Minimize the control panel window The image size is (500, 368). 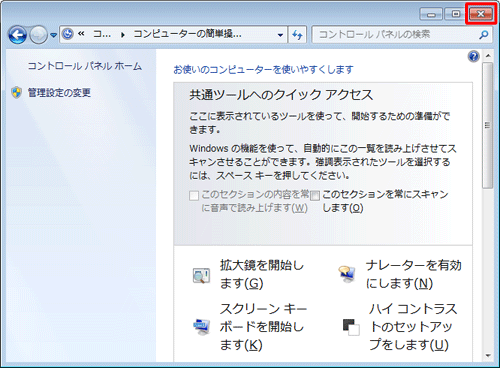431,14
